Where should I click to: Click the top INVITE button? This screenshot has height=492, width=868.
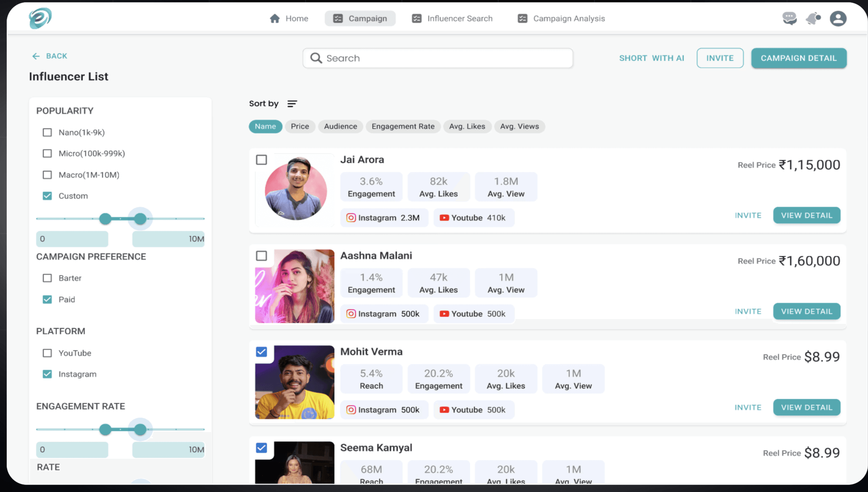tap(720, 58)
